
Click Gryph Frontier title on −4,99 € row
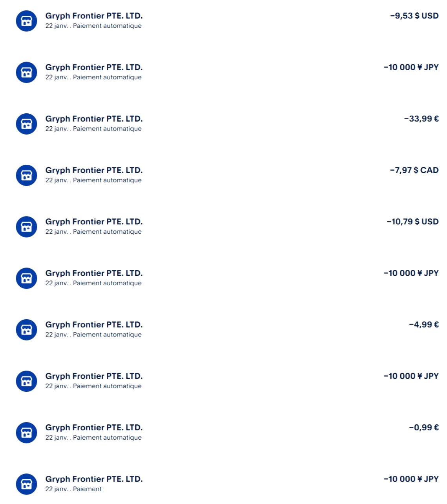[94, 325]
